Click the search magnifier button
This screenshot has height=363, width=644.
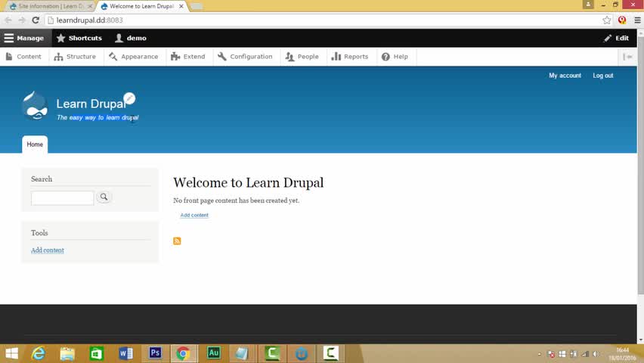coord(104,197)
